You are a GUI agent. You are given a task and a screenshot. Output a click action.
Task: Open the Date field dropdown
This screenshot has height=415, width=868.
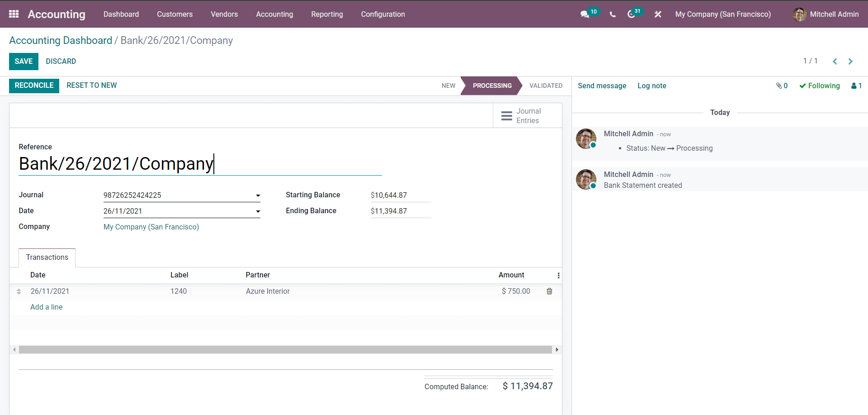[x=258, y=211]
